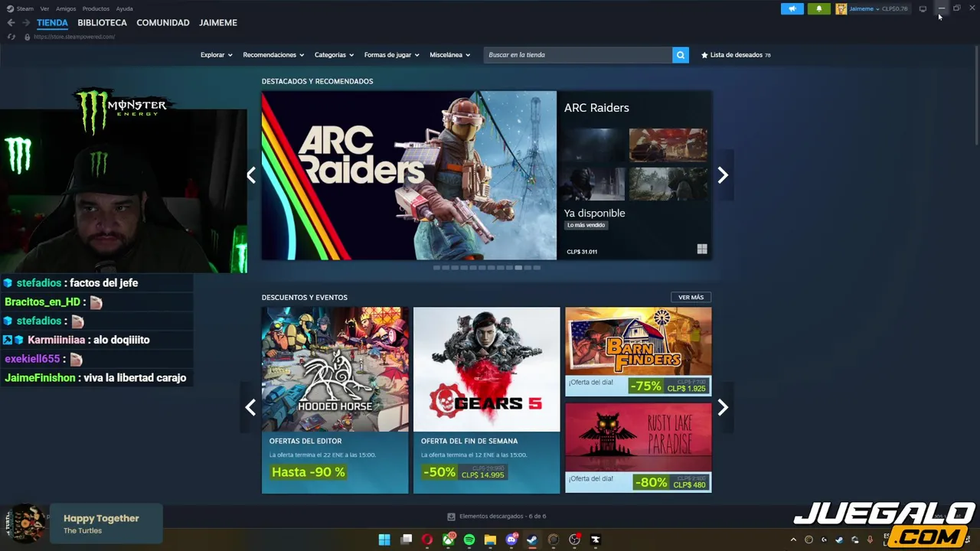Click the first carousel page indicator dot
Viewport: 980px width, 551px height.
(x=436, y=268)
